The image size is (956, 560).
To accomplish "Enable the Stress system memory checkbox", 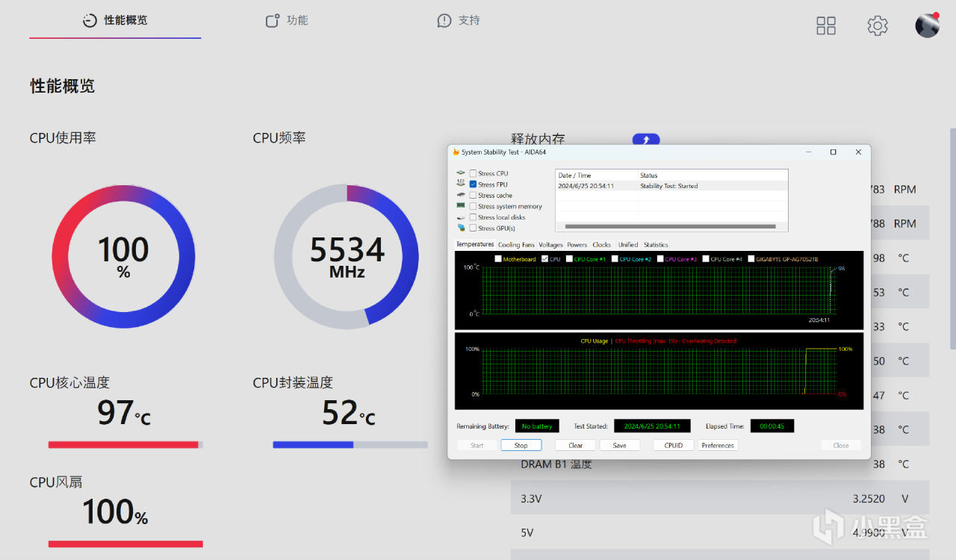I will [473, 206].
